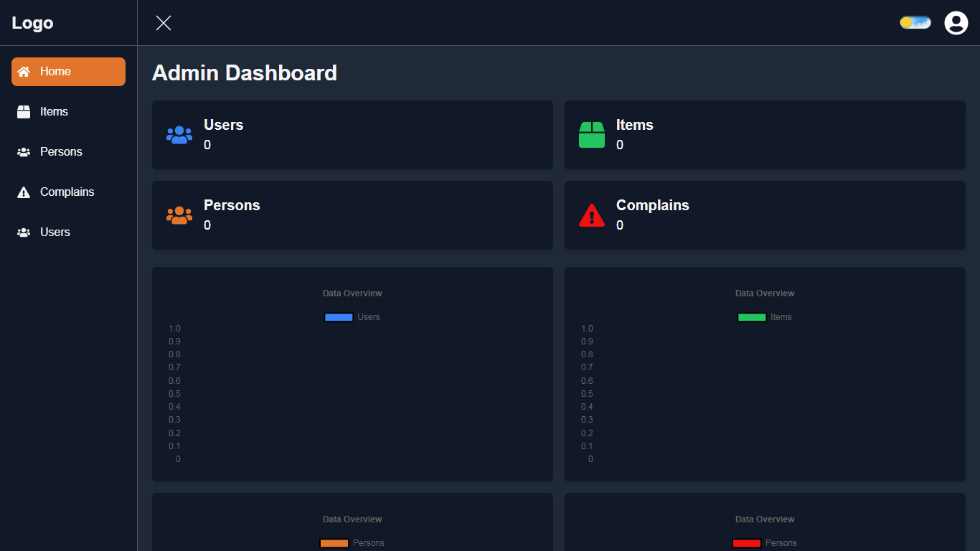
Task: Navigate to Persons via the sidebar menu
Action: tap(62, 151)
